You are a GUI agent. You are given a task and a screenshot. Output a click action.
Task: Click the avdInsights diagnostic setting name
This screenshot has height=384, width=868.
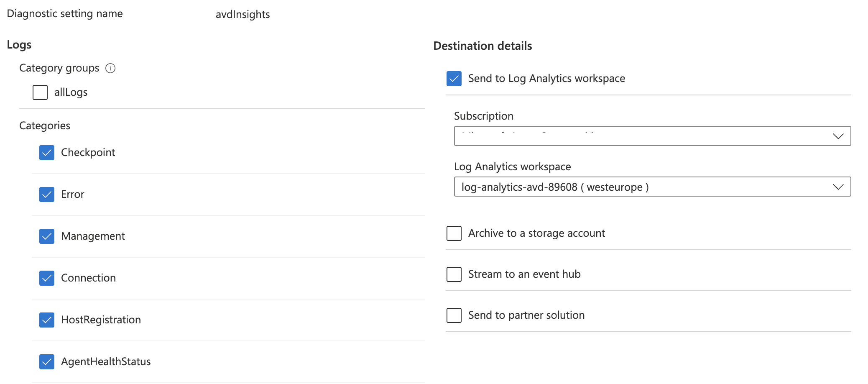(x=243, y=14)
